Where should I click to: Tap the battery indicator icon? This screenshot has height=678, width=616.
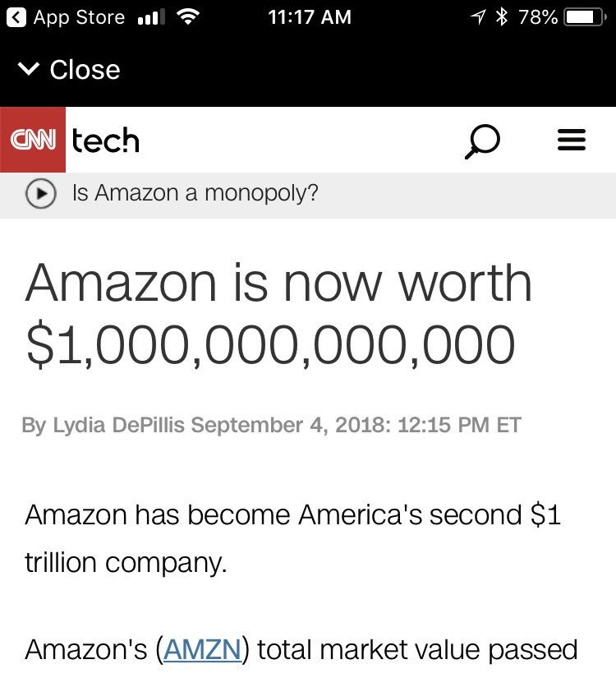tap(586, 17)
